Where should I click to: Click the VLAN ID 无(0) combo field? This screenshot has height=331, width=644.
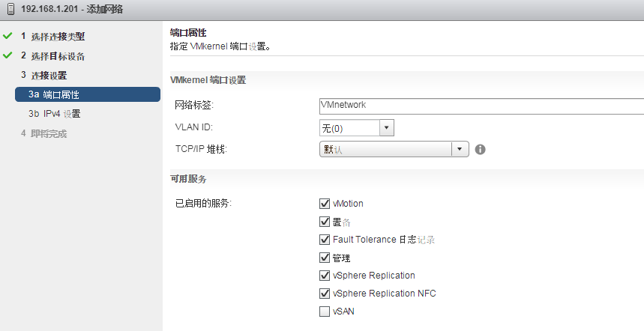click(349, 128)
